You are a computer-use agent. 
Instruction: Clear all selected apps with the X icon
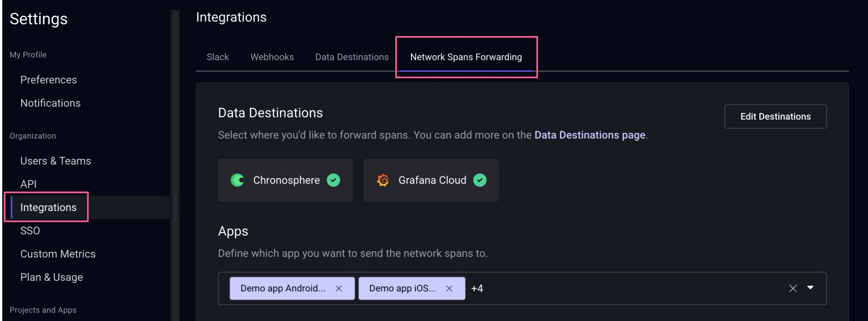pos(793,288)
